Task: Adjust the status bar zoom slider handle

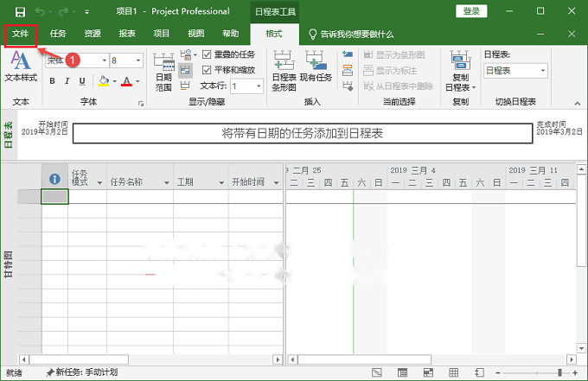Action: [559, 372]
